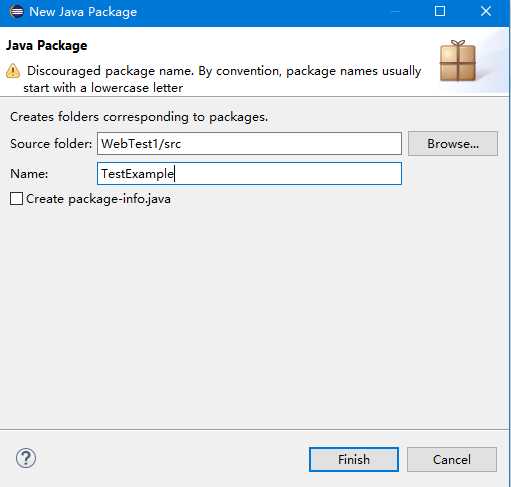Maximize the New Java Package dialog
The image size is (511, 487).
(x=440, y=11)
